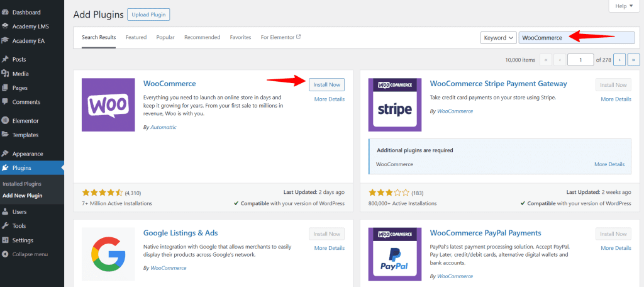Click the WooCommerce four-and-half star rating

pos(103,193)
